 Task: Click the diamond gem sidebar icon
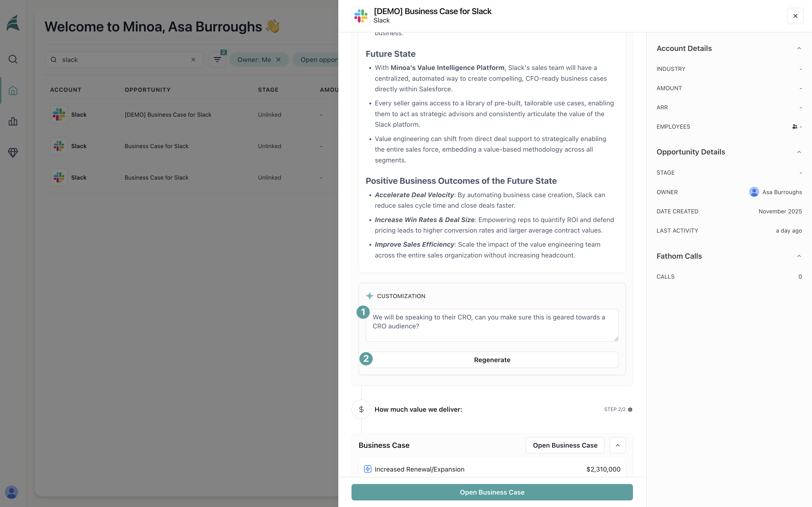[x=13, y=153]
